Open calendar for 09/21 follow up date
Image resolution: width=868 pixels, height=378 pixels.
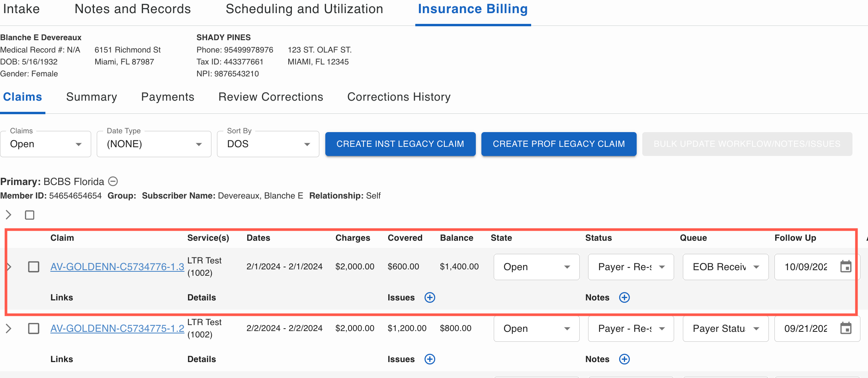(845, 328)
